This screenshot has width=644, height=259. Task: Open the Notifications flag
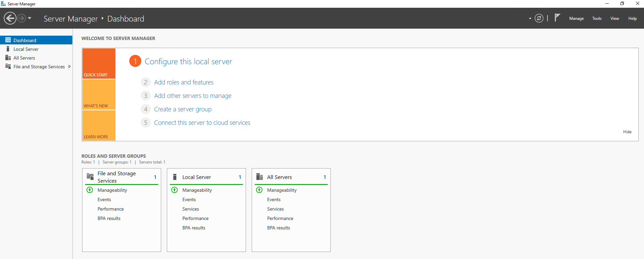[x=557, y=17]
